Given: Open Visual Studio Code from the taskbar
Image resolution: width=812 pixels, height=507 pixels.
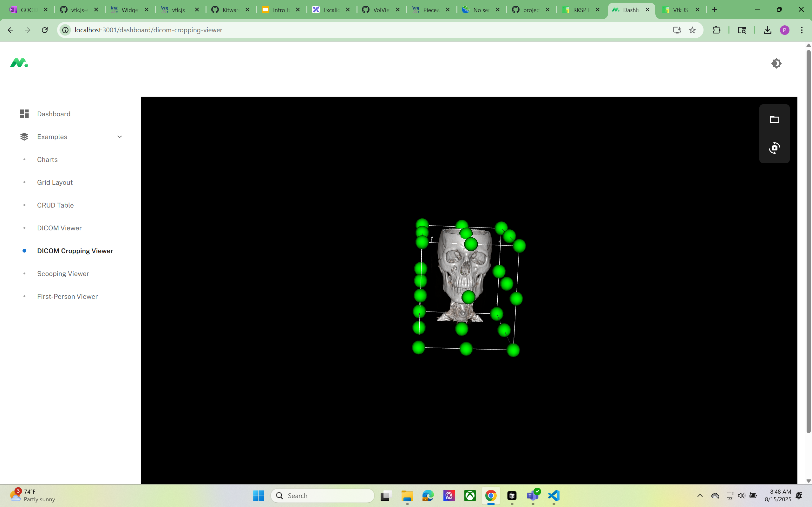Looking at the screenshot, I should pos(554,496).
